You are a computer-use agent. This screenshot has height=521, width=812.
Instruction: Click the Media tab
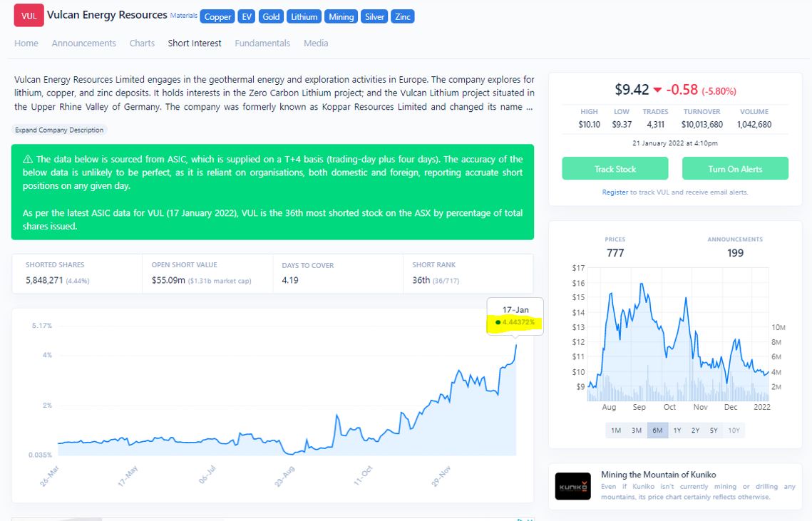[x=316, y=43]
